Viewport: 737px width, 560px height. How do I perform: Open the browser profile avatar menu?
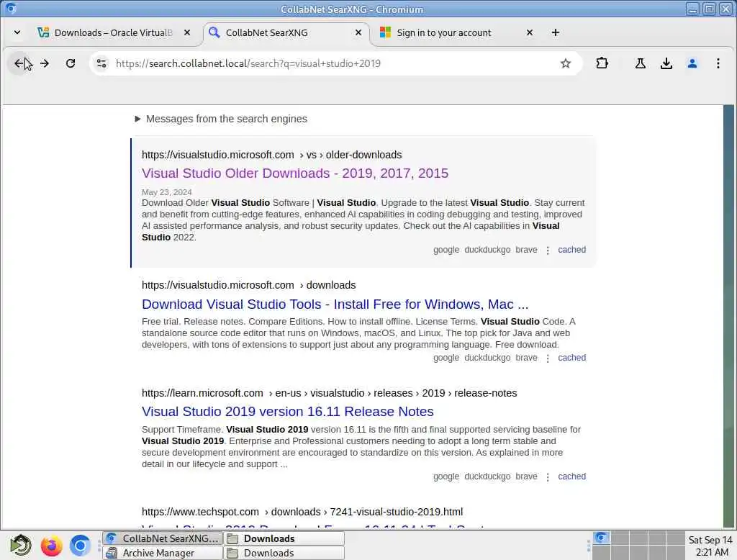click(x=692, y=63)
